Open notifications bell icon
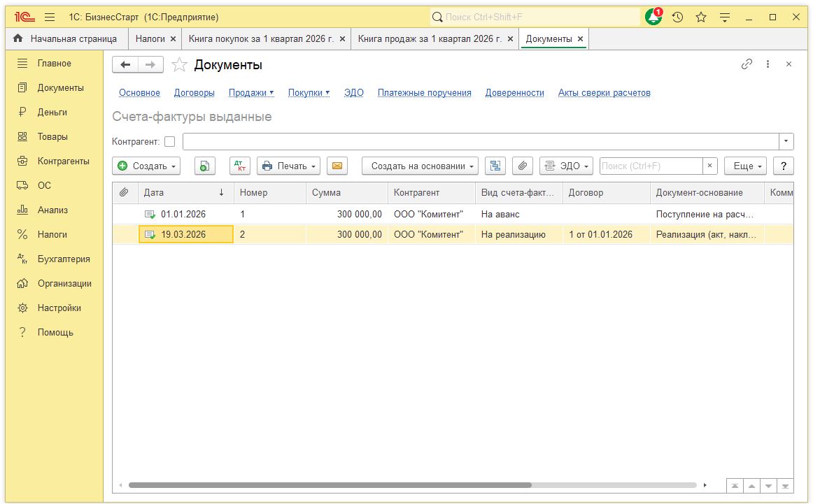 [653, 17]
